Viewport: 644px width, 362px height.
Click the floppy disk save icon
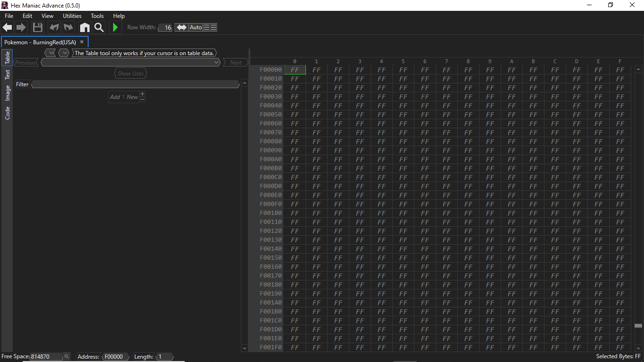click(38, 27)
